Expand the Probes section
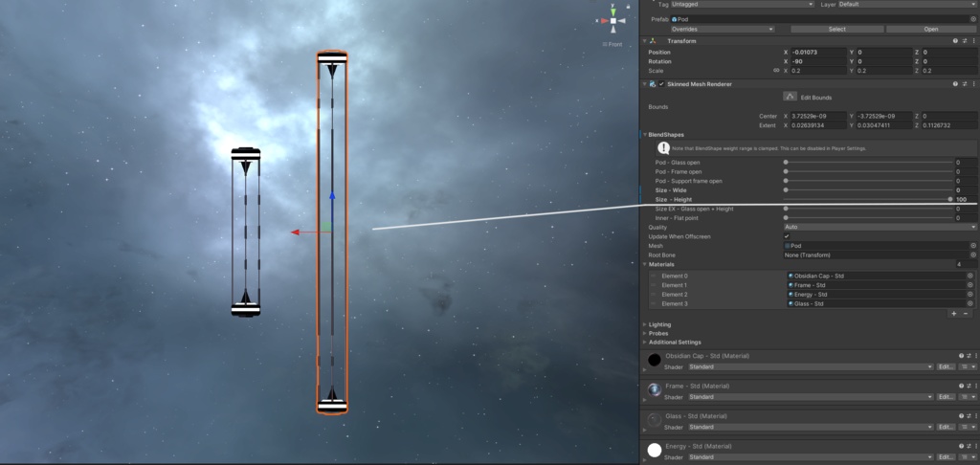The width and height of the screenshot is (980, 465). (644, 333)
